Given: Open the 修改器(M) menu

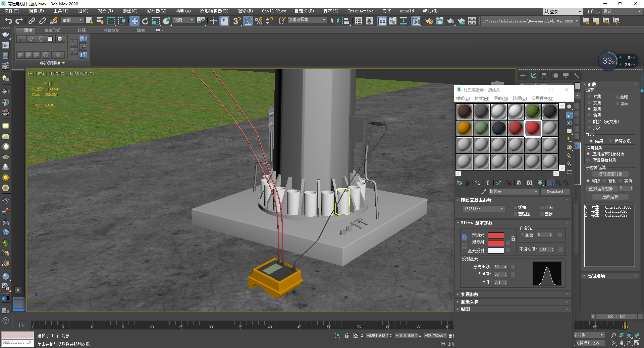Looking at the screenshot, I should pyautogui.click(x=156, y=11).
